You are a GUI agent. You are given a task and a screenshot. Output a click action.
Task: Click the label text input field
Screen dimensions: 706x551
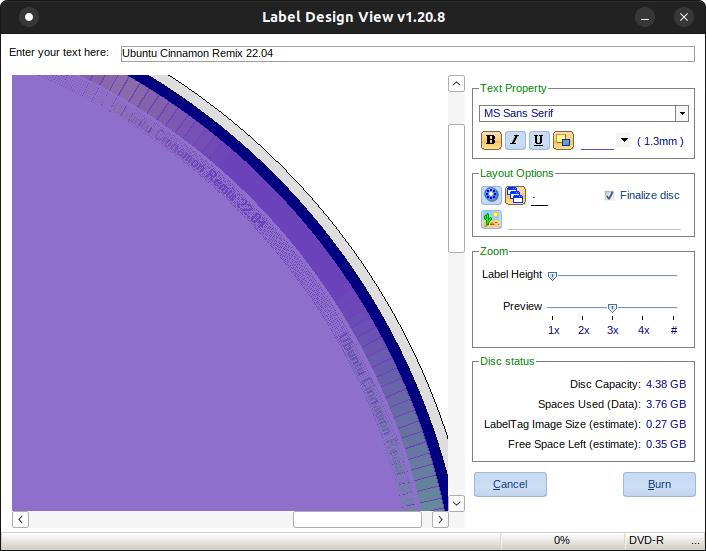click(407, 54)
